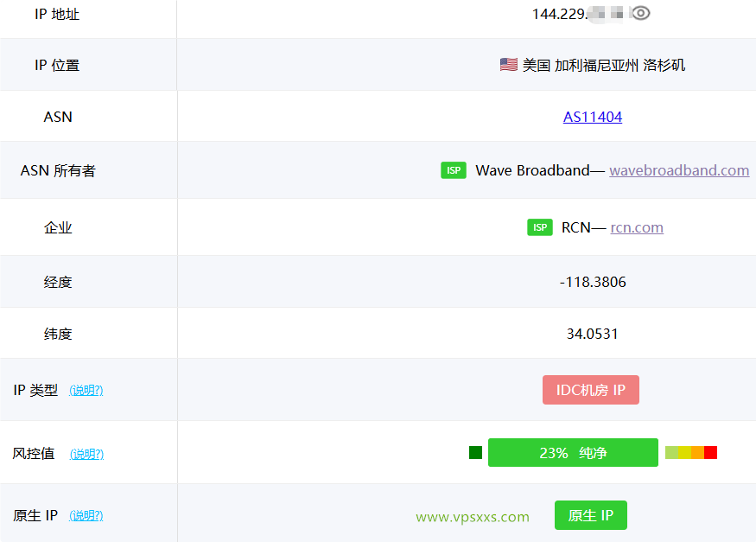
Task: Click the light green swatch in risk scale
Action: [x=671, y=452]
